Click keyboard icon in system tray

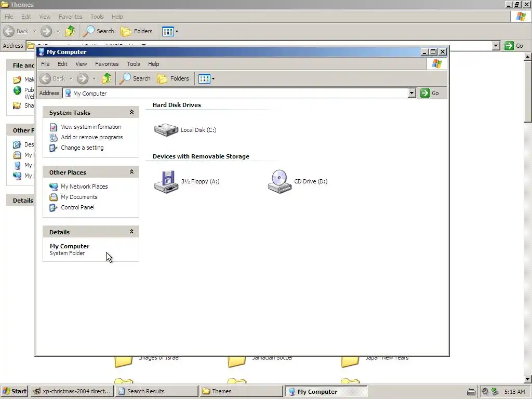click(x=471, y=392)
